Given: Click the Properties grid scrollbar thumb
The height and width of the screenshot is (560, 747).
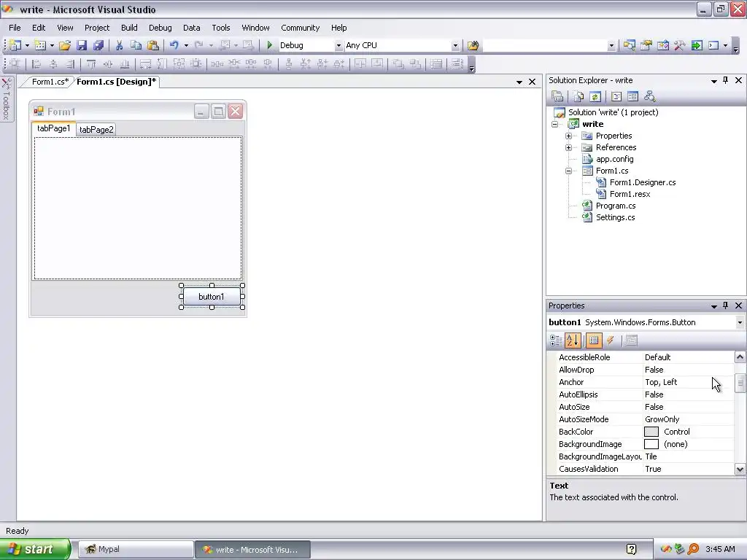Looking at the screenshot, I should coord(740,384).
